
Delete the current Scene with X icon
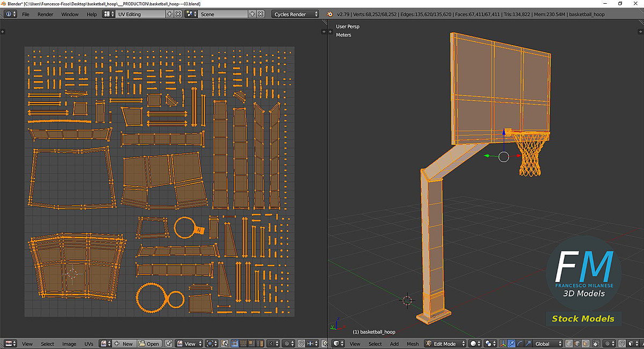click(260, 14)
